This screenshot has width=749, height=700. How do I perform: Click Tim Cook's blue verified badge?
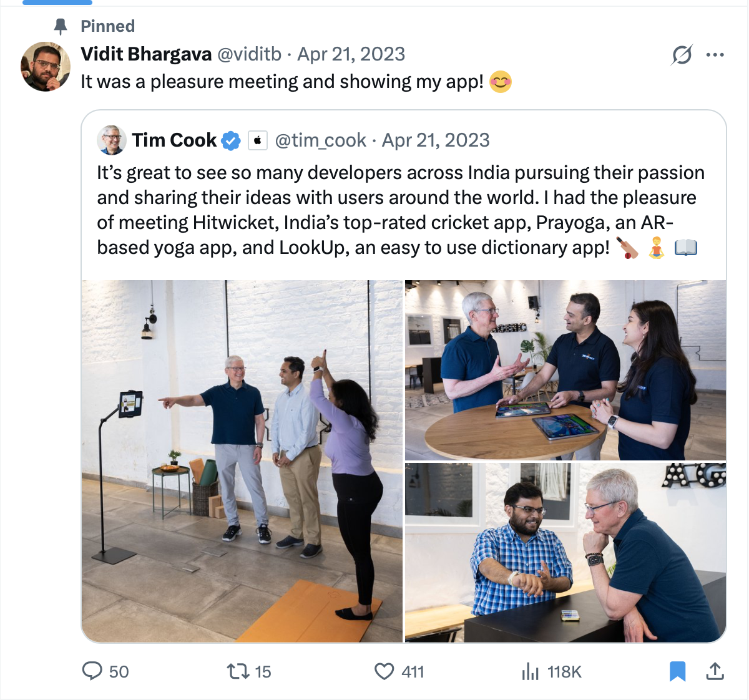click(x=231, y=141)
